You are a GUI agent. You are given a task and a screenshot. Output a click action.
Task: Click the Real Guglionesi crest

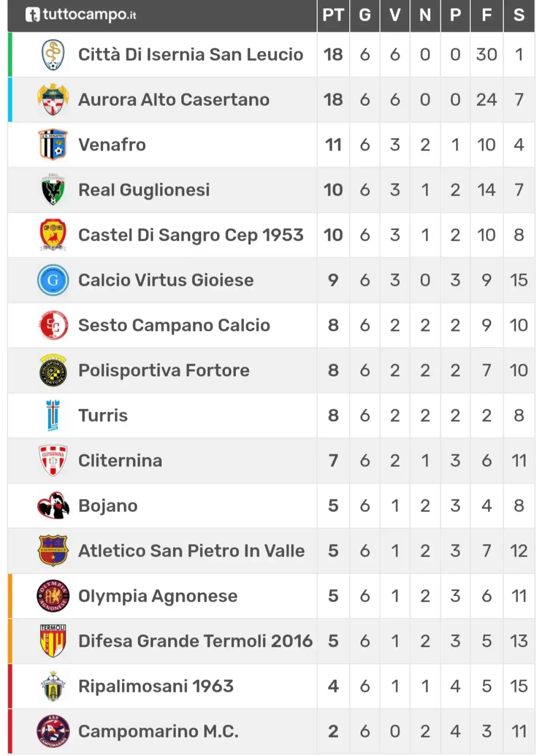pyautogui.click(x=53, y=190)
